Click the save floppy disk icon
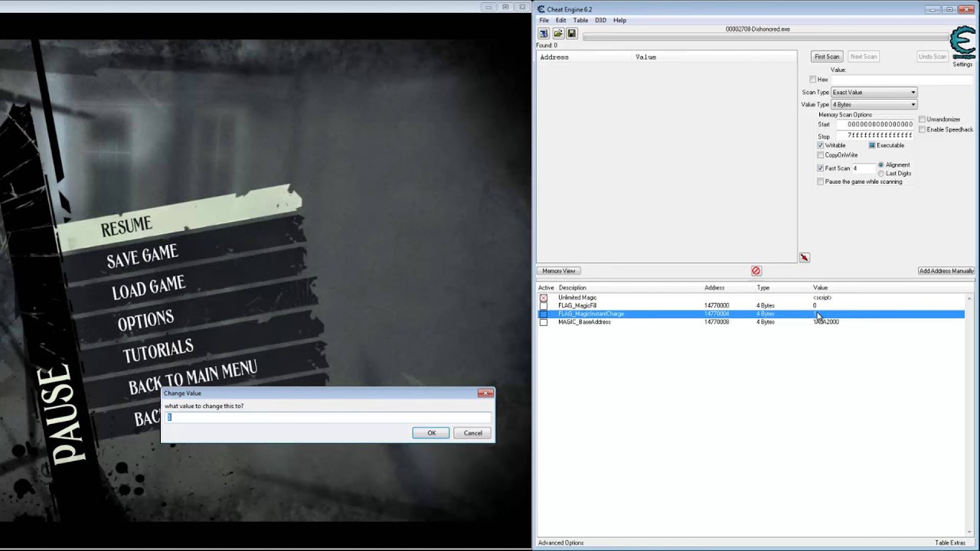 571,34
